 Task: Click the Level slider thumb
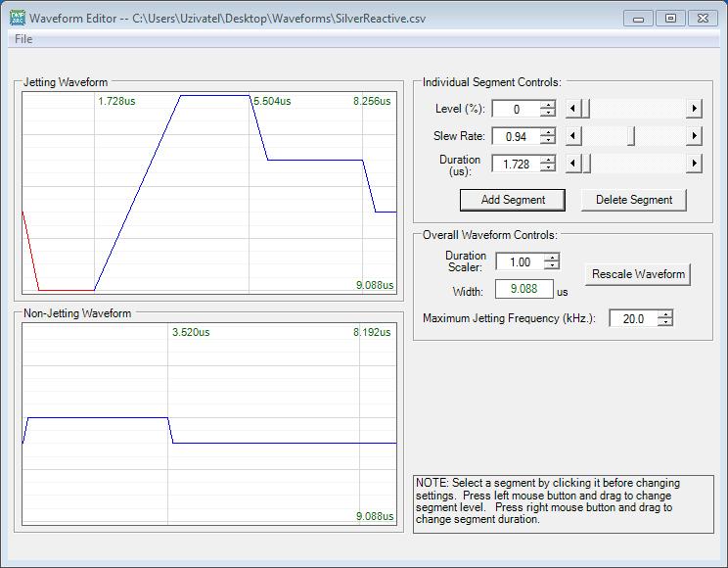pos(585,109)
